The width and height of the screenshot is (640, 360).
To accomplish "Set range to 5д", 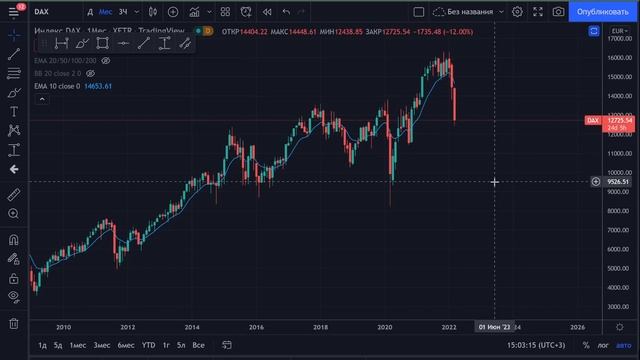I will pos(58,345).
